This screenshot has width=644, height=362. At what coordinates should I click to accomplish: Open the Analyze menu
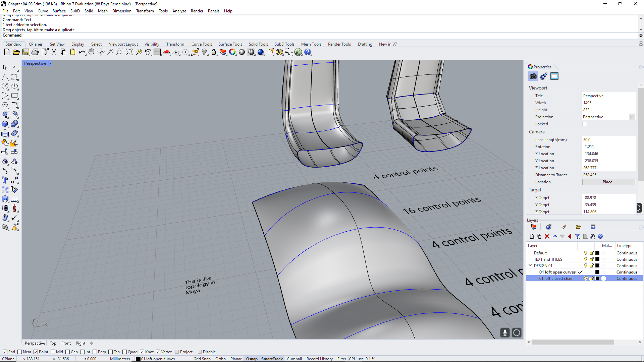click(x=179, y=11)
